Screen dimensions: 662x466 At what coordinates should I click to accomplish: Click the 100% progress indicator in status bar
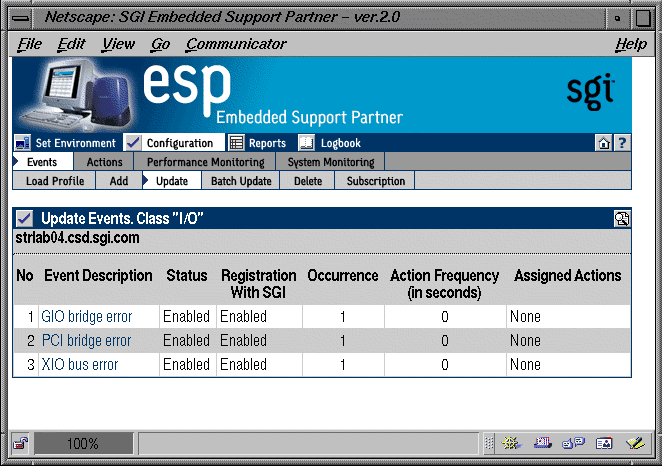[83, 443]
